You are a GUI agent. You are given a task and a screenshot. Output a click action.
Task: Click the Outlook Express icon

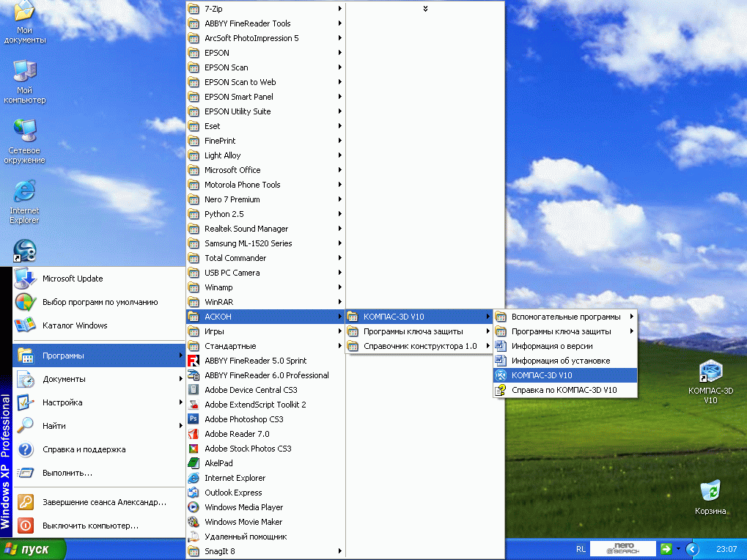(194, 493)
